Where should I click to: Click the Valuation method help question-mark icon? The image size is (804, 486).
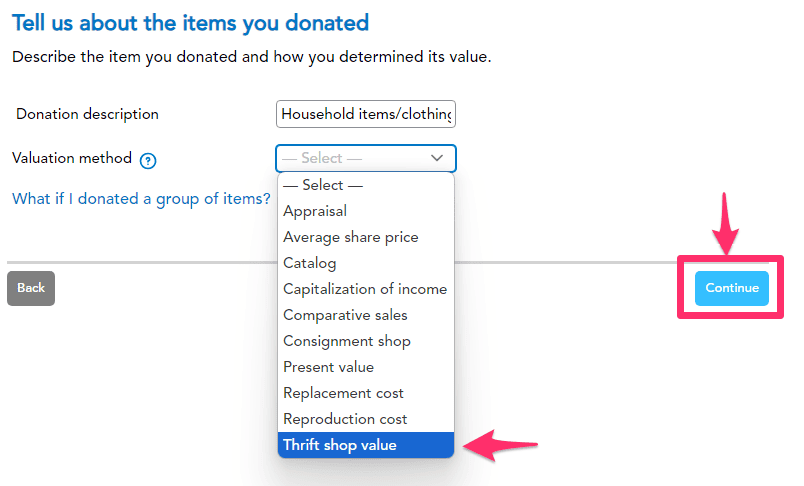click(149, 160)
